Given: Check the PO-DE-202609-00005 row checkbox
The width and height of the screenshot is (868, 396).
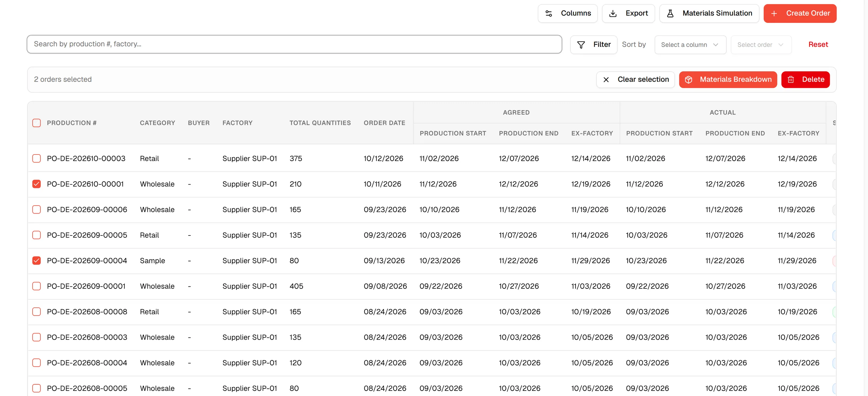Looking at the screenshot, I should coord(36,235).
